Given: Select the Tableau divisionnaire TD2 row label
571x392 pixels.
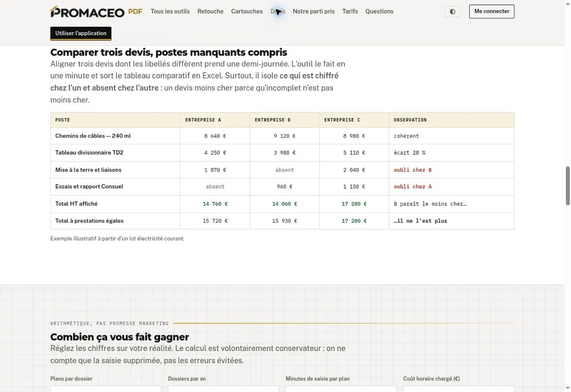Looking at the screenshot, I should pyautogui.click(x=89, y=153).
